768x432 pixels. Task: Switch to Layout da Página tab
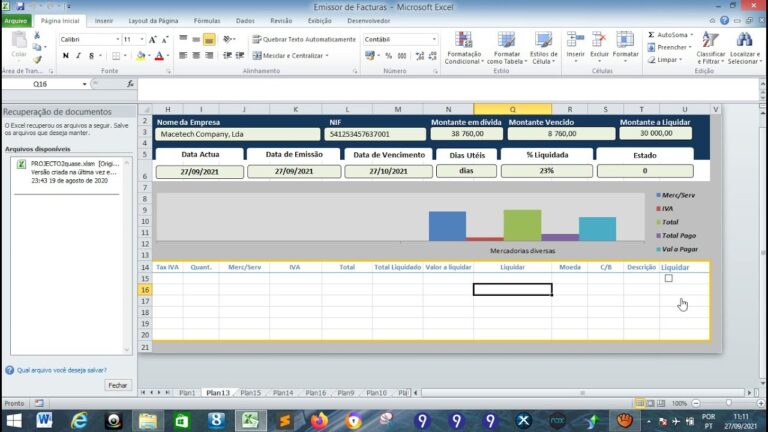(153, 21)
